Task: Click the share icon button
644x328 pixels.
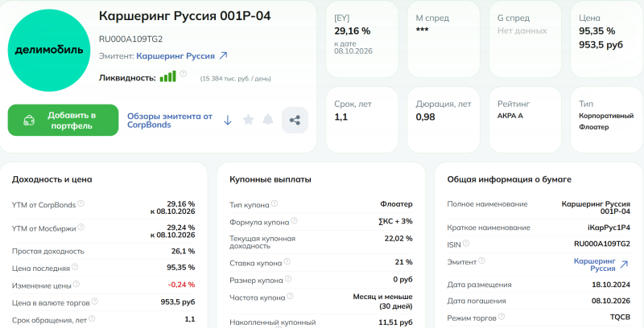Action: [295, 120]
